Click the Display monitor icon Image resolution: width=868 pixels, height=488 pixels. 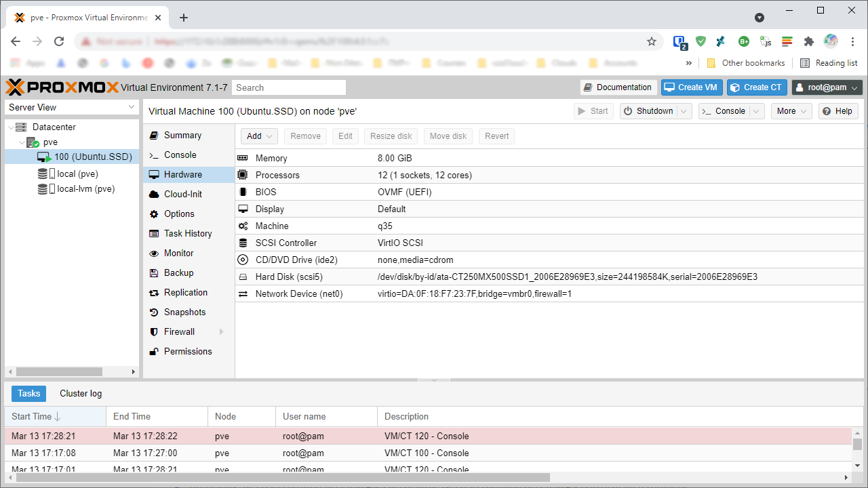pyautogui.click(x=243, y=209)
